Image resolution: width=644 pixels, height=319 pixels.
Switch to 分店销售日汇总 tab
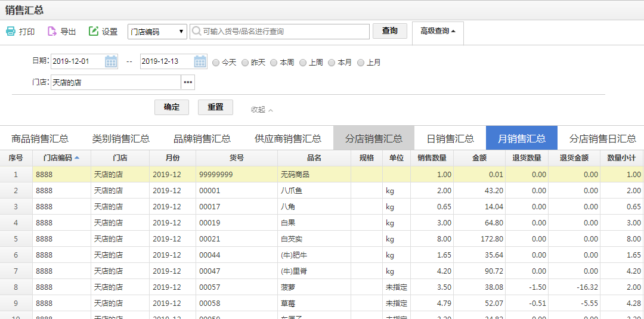(x=602, y=138)
